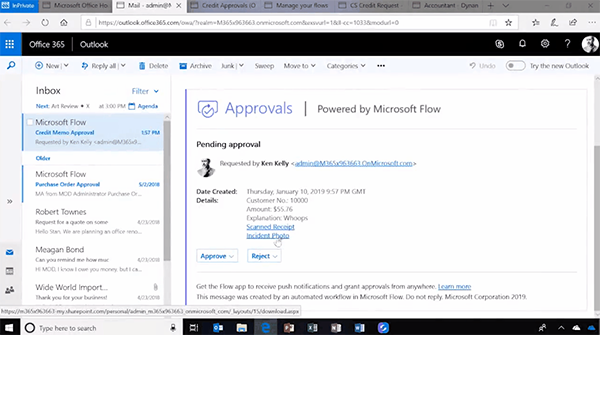Open the Approve dropdown
This screenshot has width=600, height=420.
click(x=217, y=256)
